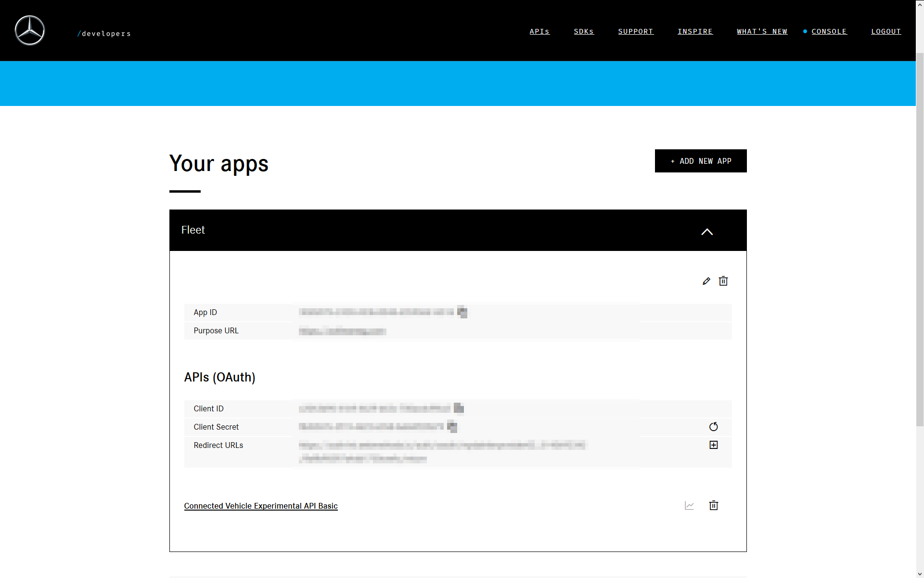Screen dimensions: 924x578
Task: Log out via Logout link
Action: (x=886, y=31)
